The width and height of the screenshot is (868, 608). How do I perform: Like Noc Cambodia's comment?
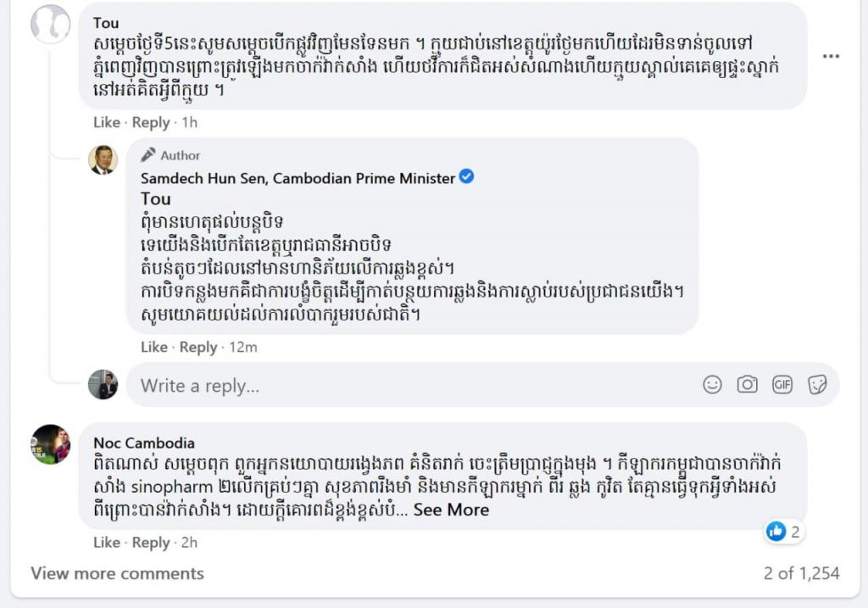(106, 542)
